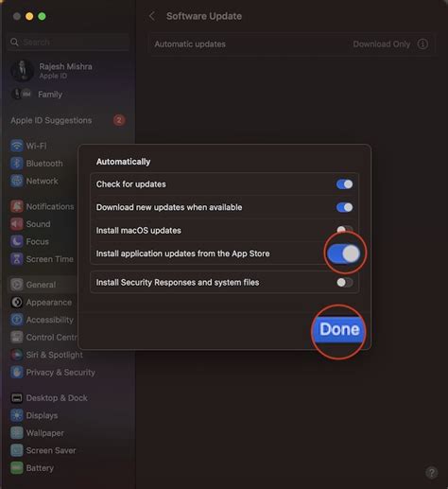Open Apple ID Suggestions
This screenshot has height=489, width=448.
[x=51, y=120]
